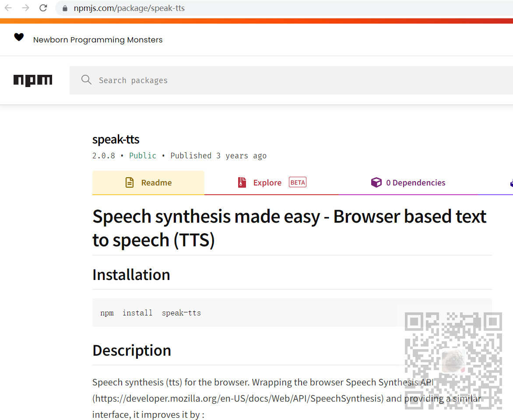Image resolution: width=513 pixels, height=420 pixels.
Task: Click Published 3 years ago text
Action: coord(218,156)
